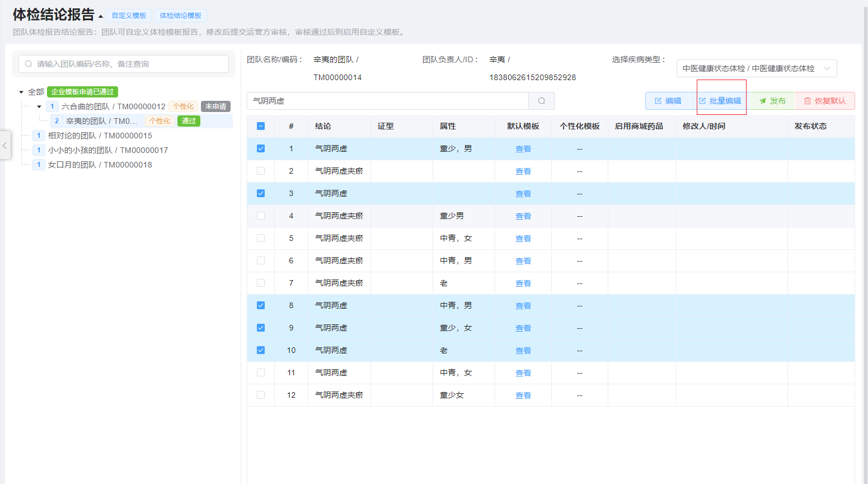The height and width of the screenshot is (484, 868).
Task: Open 查看 link in row 6
Action: point(523,261)
